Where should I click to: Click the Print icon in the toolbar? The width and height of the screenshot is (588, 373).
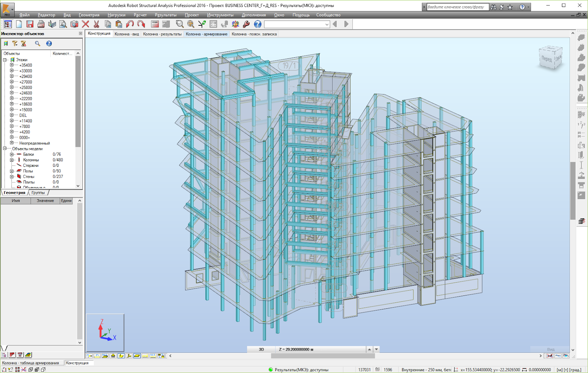41,24
